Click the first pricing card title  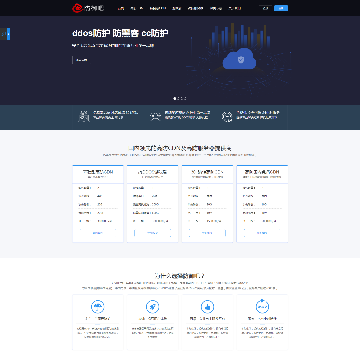98,172
